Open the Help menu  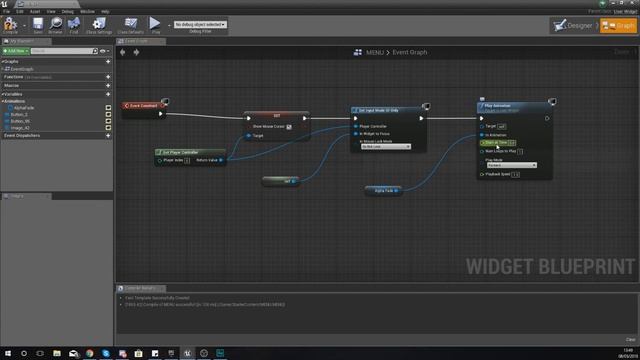coord(105,11)
